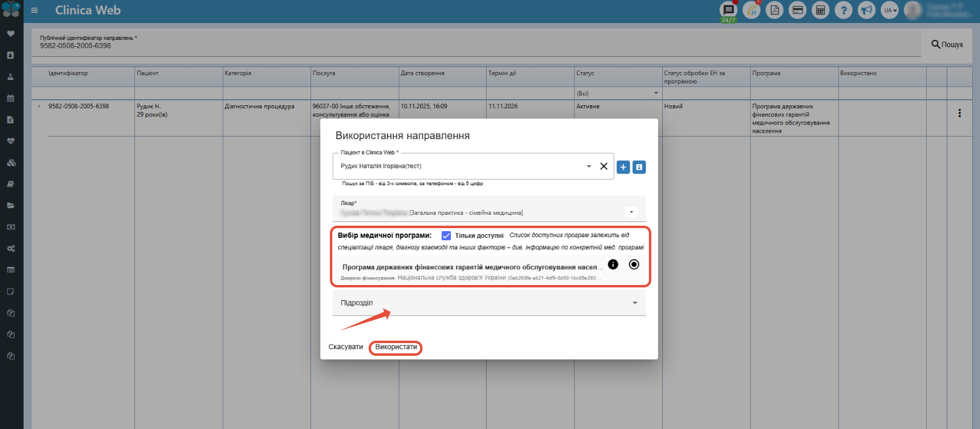
Task: Expand the 9582-0508-2005-6398 table row
Action: click(x=39, y=106)
